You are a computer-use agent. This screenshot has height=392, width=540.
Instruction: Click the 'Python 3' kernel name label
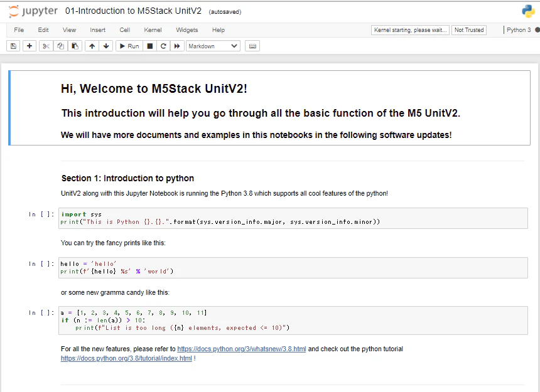coord(519,30)
